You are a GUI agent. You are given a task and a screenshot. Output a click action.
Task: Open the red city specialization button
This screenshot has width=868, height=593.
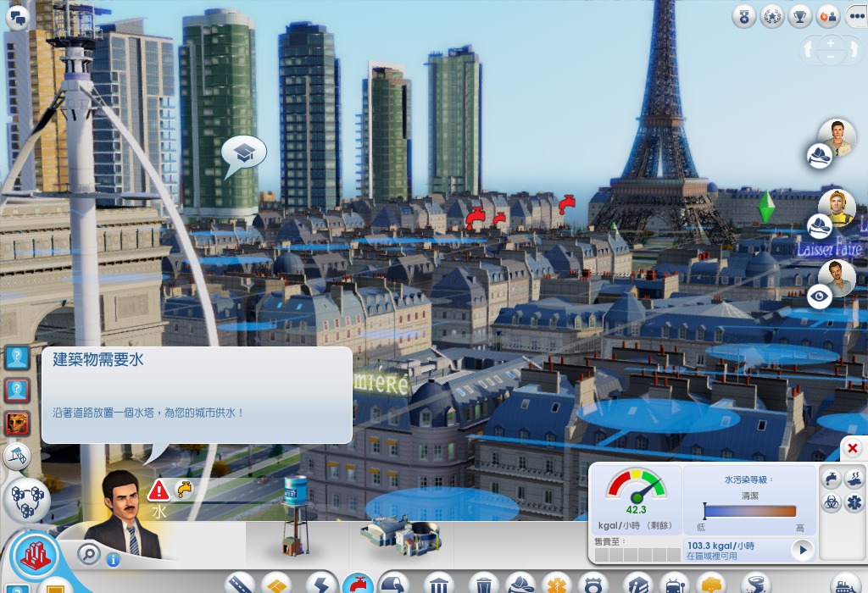(36, 557)
